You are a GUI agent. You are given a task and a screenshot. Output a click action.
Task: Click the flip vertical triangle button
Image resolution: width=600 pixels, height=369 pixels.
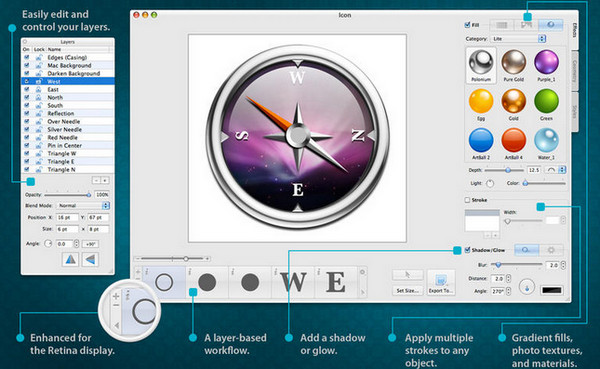point(90,260)
